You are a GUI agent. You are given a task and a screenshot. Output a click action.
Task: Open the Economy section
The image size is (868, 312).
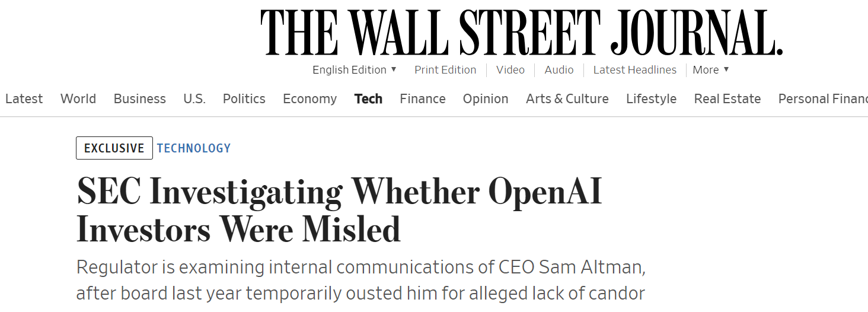[309, 99]
